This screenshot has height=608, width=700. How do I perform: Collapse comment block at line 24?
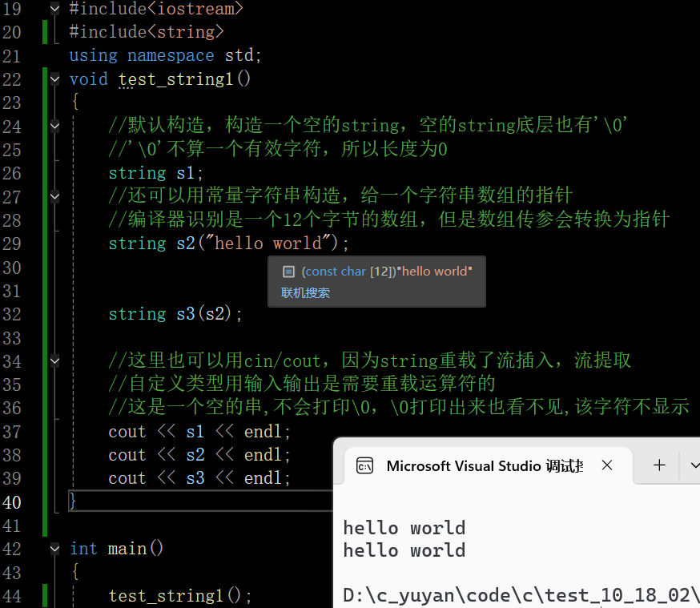(54, 127)
